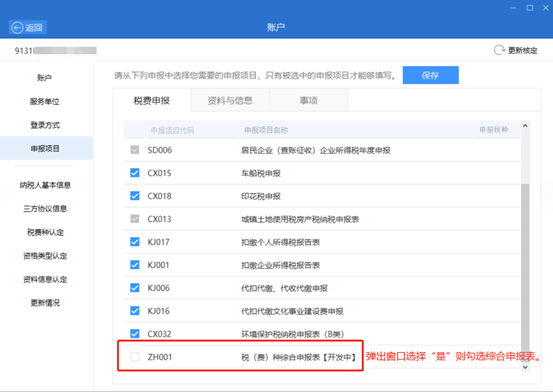Screen dimensions: 553x392
Task: Open 资格类型认定 in the sidebar
Action: (45, 256)
